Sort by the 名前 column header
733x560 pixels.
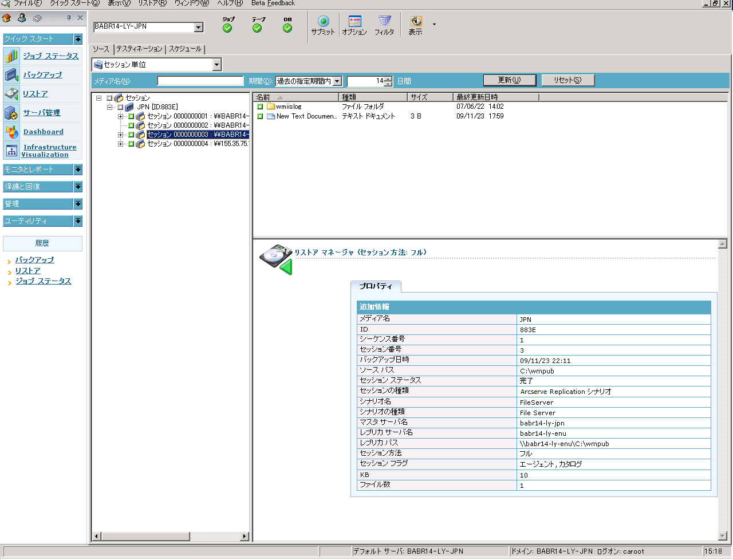(x=295, y=97)
